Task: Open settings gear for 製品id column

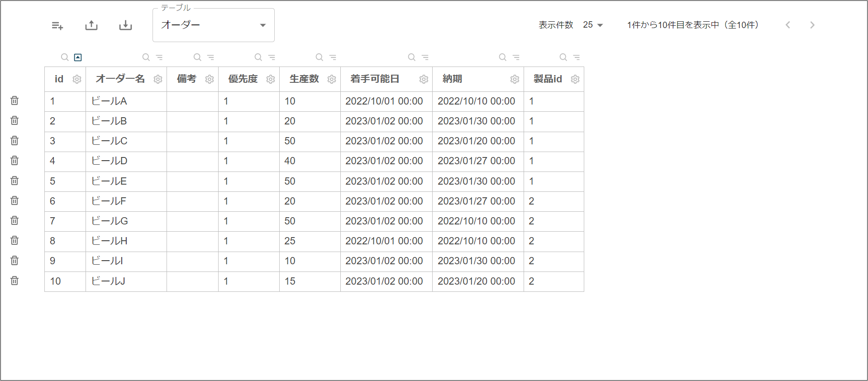Action: (x=575, y=79)
